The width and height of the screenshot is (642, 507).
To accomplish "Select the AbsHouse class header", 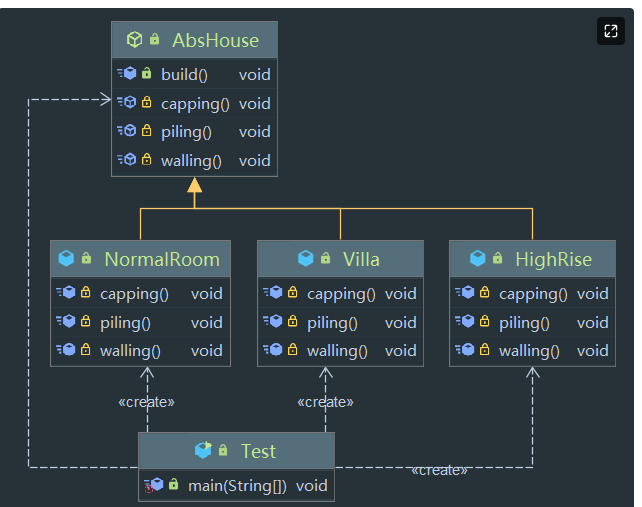I will coord(215,41).
